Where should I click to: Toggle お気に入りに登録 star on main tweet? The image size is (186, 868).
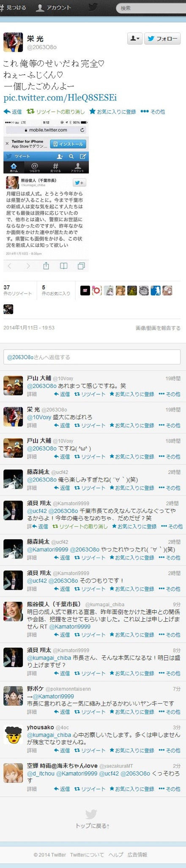113,111
